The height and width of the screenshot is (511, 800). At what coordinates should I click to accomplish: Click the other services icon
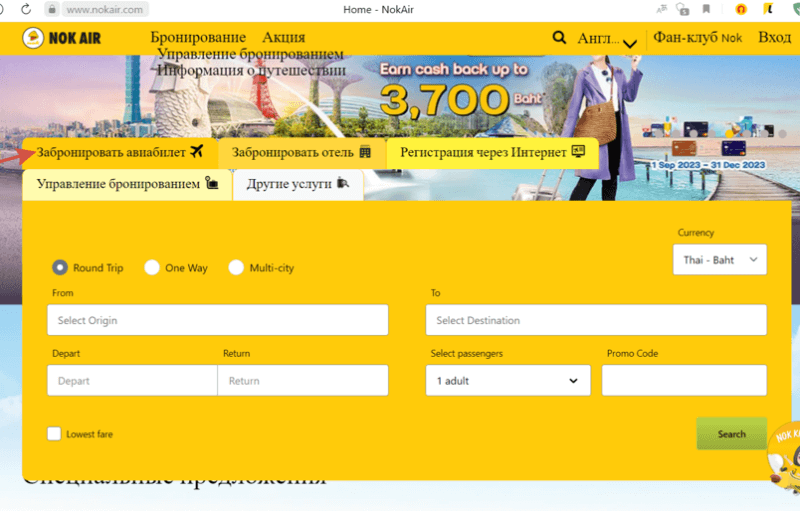[343, 183]
